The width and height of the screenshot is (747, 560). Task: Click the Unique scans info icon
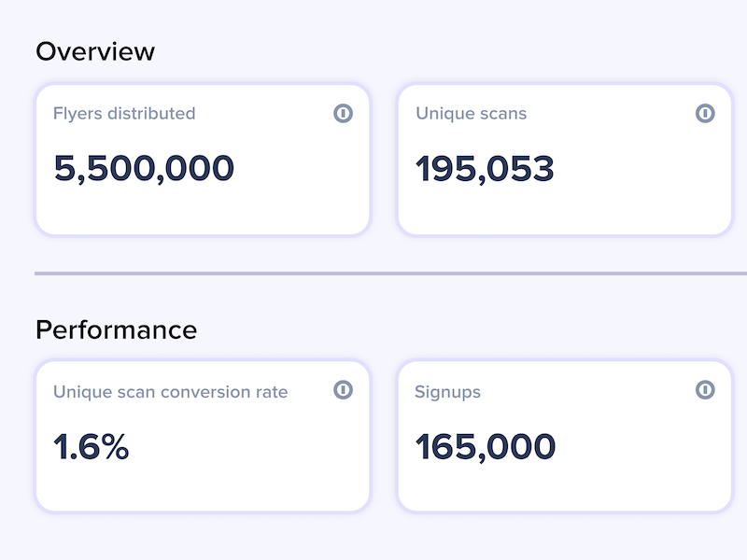point(705,113)
